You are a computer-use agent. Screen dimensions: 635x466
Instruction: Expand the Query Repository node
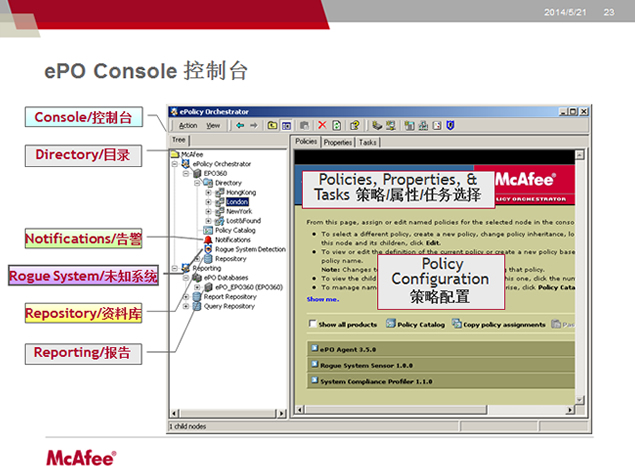186,306
